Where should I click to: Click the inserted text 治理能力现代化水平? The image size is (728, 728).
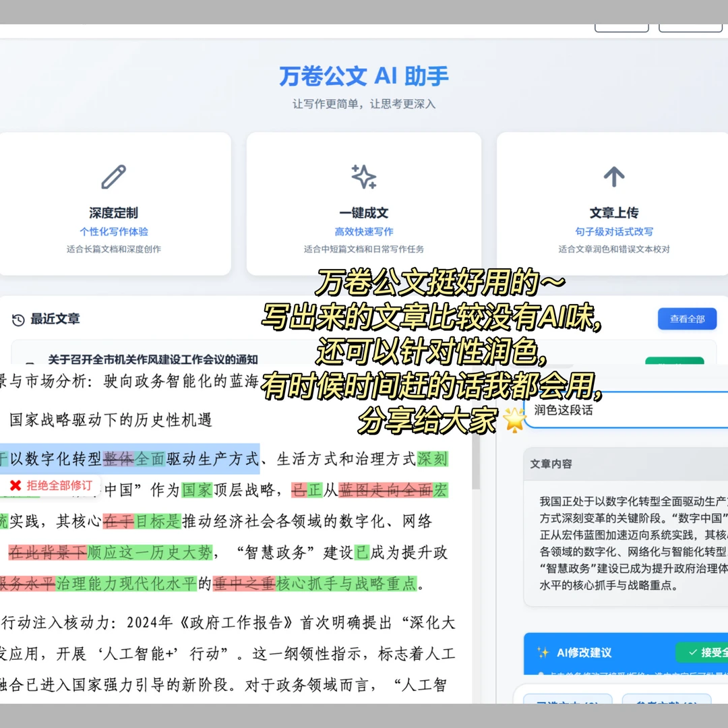click(x=126, y=584)
